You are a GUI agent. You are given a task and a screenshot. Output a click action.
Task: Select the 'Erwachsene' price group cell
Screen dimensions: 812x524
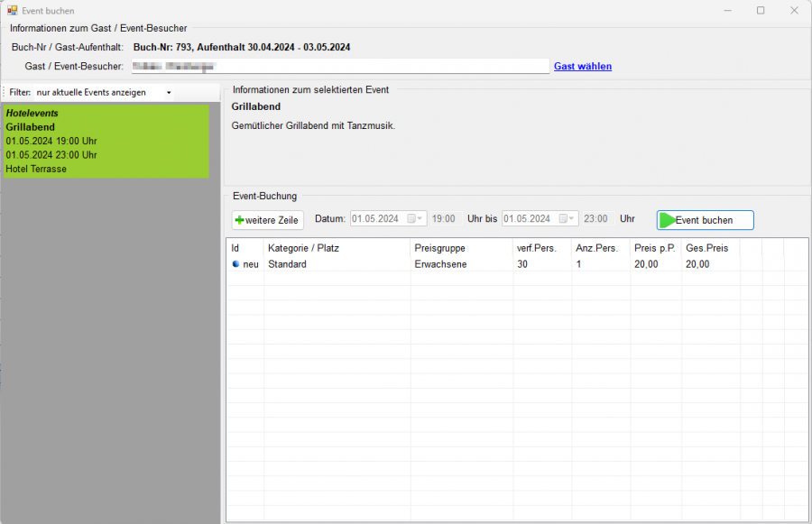tap(460, 264)
